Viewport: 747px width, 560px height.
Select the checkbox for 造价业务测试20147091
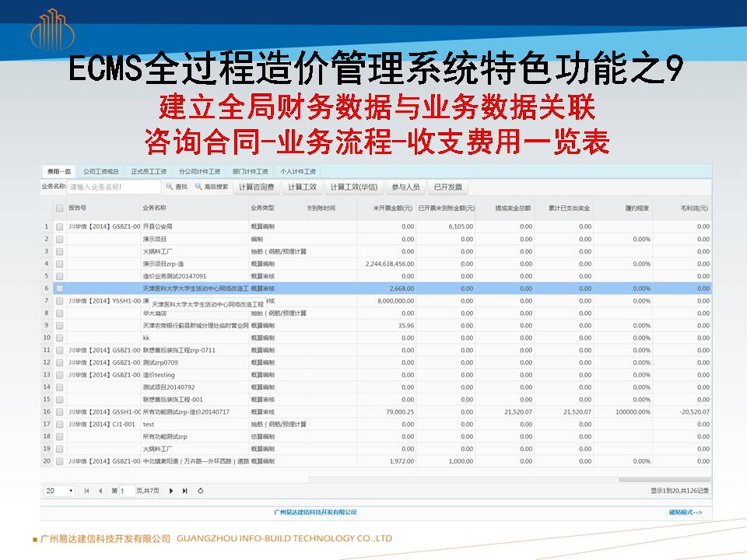[60, 276]
